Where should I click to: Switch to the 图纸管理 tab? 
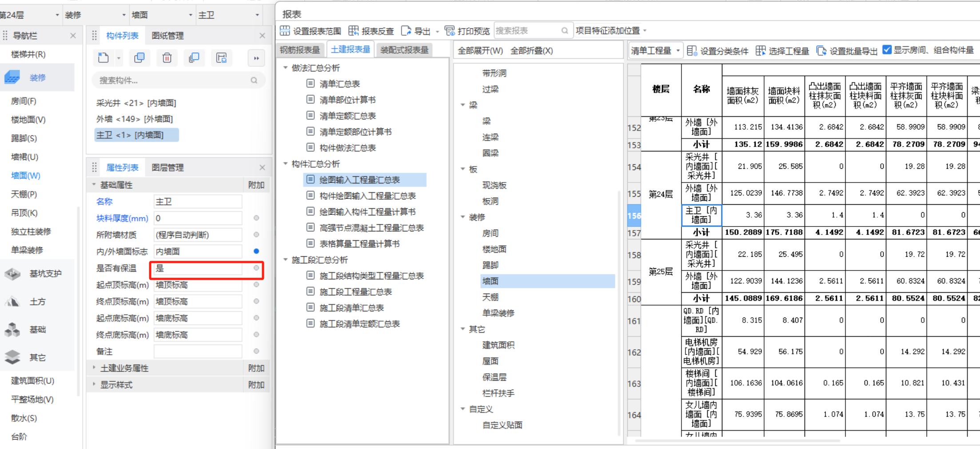[x=167, y=36]
